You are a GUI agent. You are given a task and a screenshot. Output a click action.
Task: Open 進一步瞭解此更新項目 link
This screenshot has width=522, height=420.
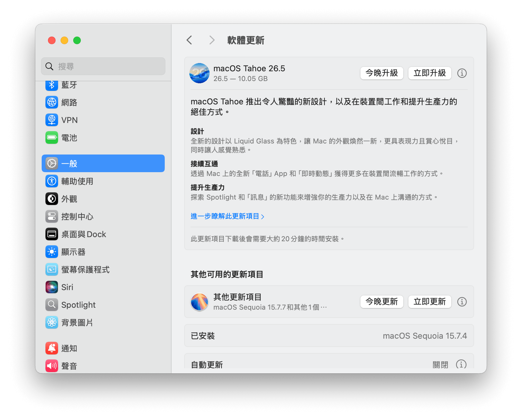click(228, 216)
